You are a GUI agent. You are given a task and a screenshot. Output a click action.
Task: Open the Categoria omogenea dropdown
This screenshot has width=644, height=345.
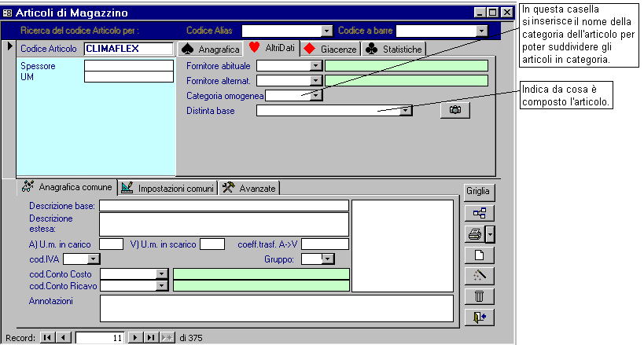click(315, 95)
